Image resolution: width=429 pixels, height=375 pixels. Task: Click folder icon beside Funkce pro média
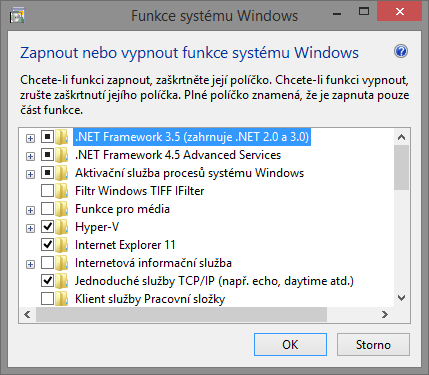point(62,209)
